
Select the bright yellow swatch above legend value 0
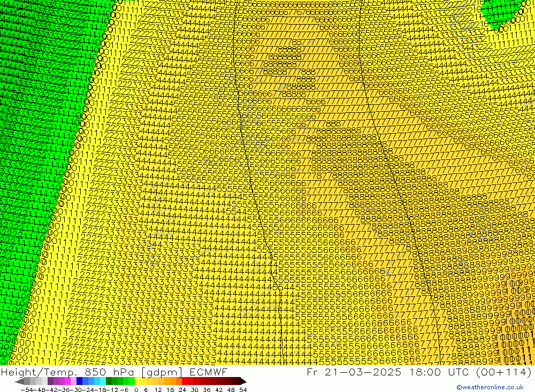[137, 381]
